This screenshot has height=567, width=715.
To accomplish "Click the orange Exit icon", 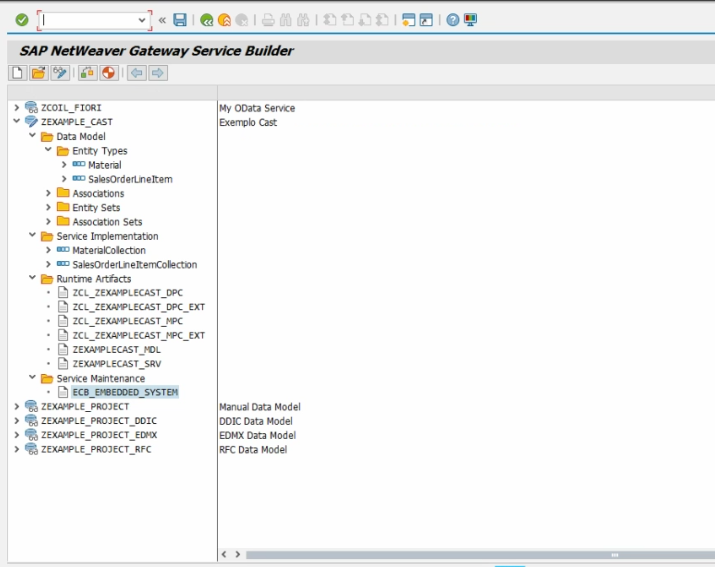I will click(224, 20).
